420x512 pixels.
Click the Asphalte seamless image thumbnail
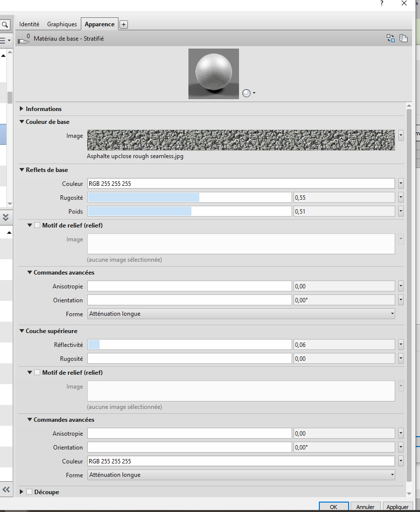pos(241,140)
